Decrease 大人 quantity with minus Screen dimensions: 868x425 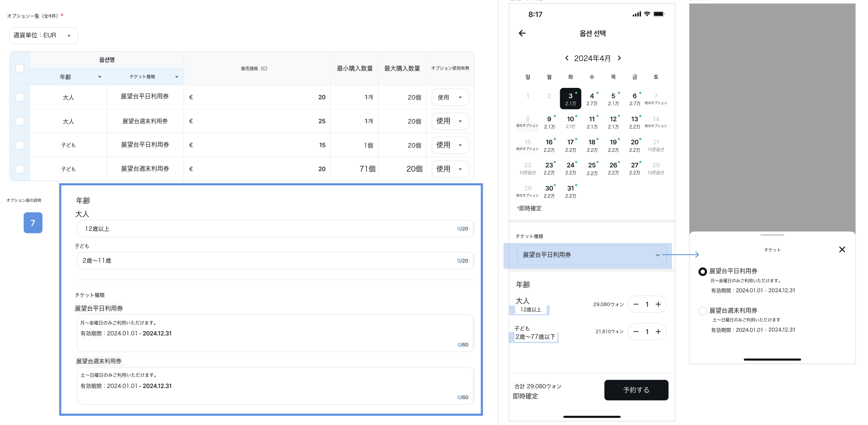tap(636, 304)
